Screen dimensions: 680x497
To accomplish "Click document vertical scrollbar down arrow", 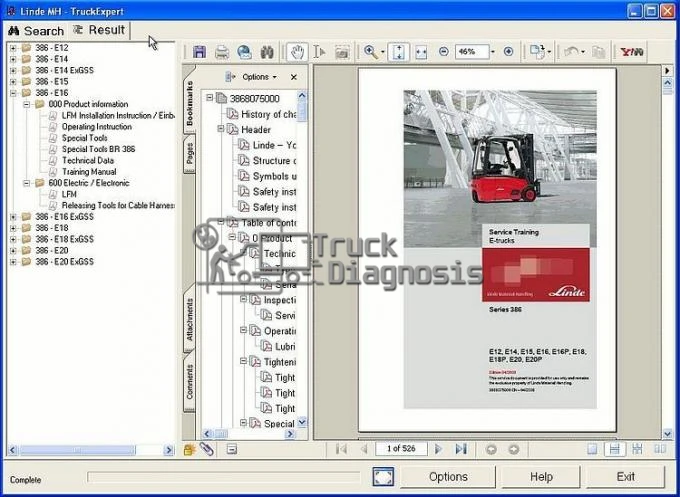I will click(667, 433).
